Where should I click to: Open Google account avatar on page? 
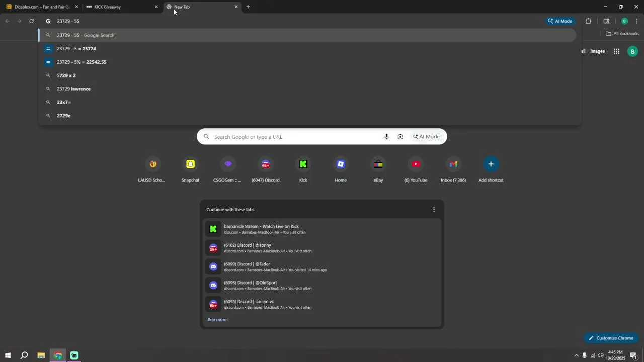click(632, 51)
